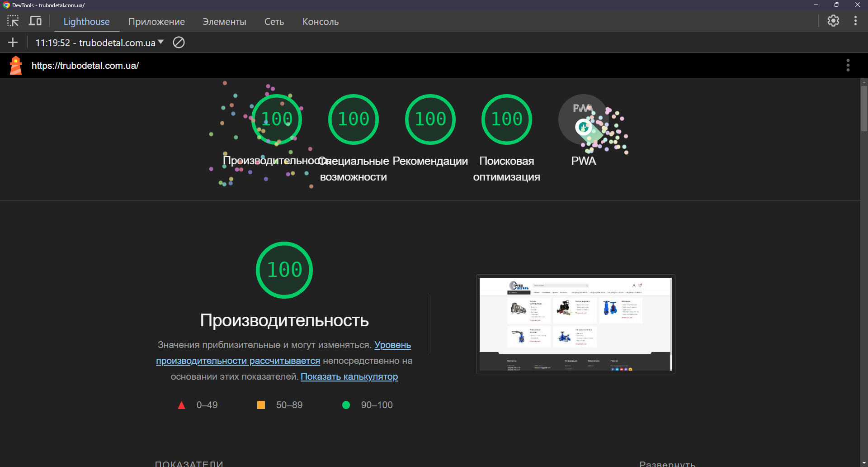Click the Производительность heading text
The height and width of the screenshot is (467, 868).
point(284,320)
